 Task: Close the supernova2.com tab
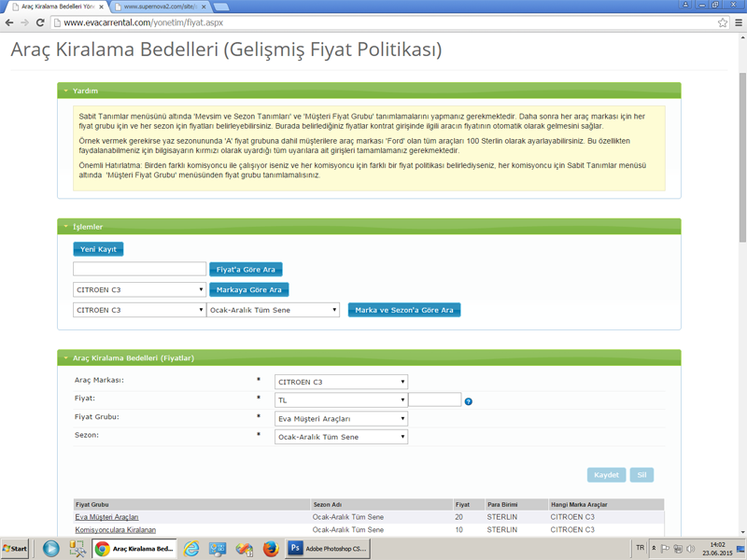point(204,7)
